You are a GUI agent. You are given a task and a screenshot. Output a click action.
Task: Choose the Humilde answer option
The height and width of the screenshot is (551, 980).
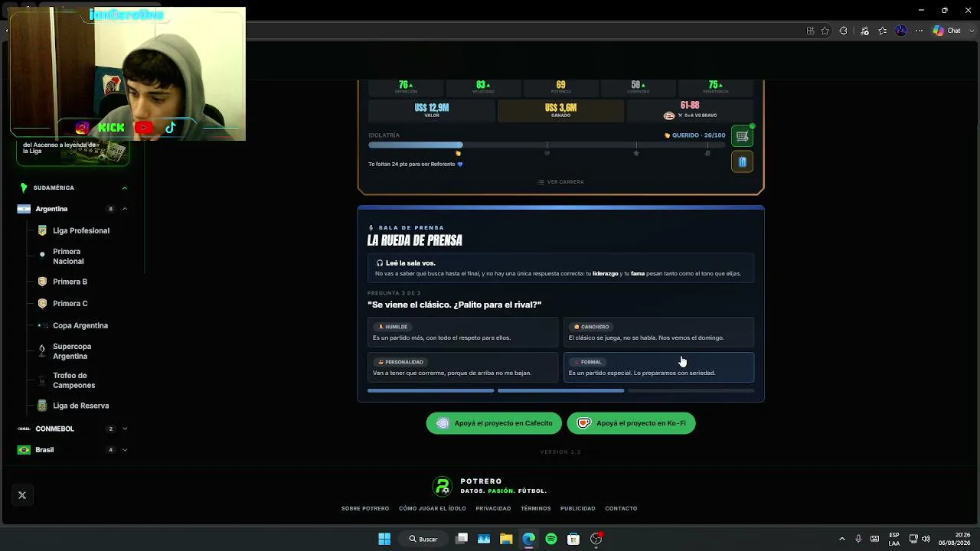point(463,331)
